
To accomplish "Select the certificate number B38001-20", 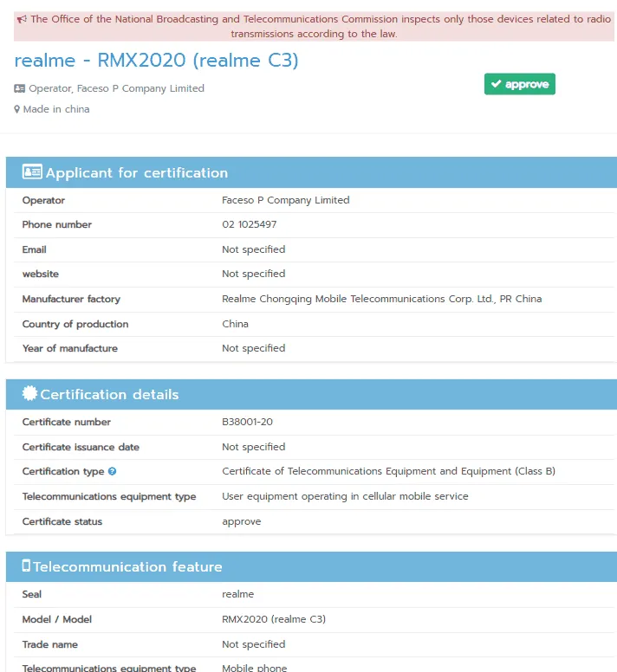I will point(247,422).
